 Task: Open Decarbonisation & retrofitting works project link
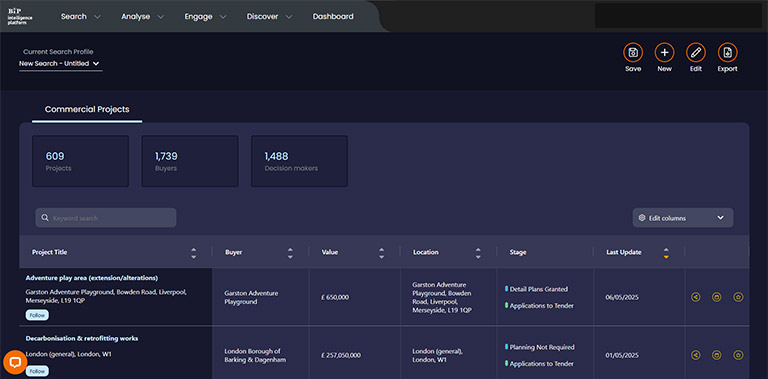click(x=82, y=338)
